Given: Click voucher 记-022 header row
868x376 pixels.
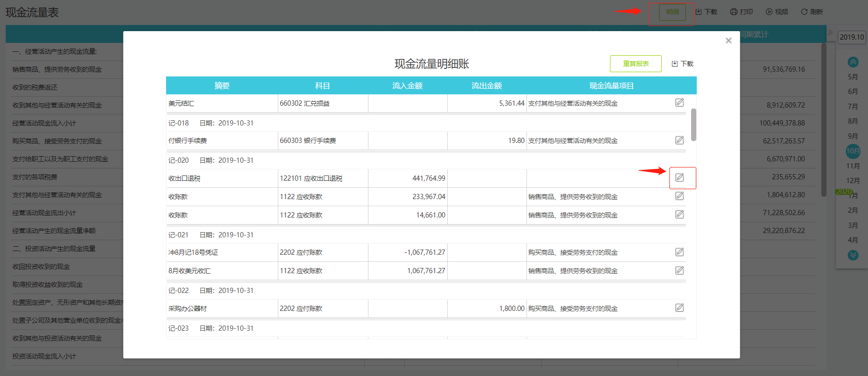Looking at the screenshot, I should click(x=426, y=291).
